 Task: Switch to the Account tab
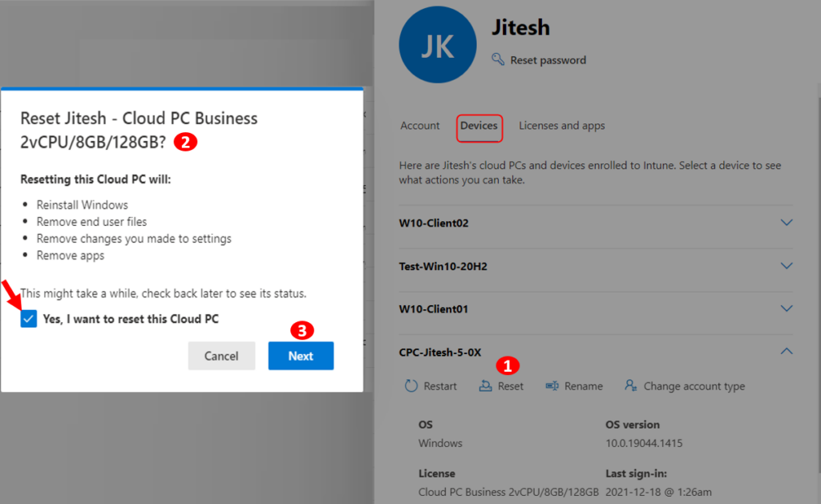click(420, 126)
